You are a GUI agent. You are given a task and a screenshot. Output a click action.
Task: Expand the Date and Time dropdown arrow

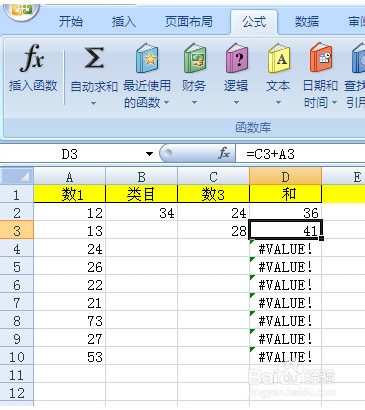tap(334, 103)
